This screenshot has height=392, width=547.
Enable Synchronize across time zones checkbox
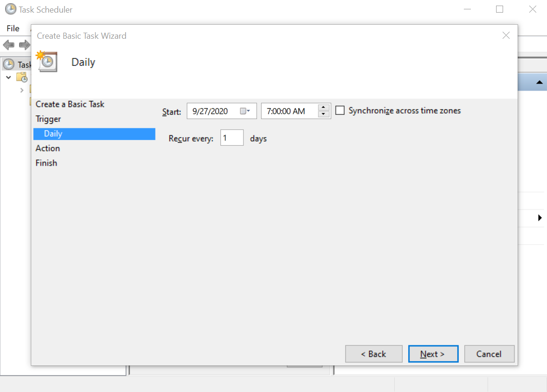pos(340,111)
